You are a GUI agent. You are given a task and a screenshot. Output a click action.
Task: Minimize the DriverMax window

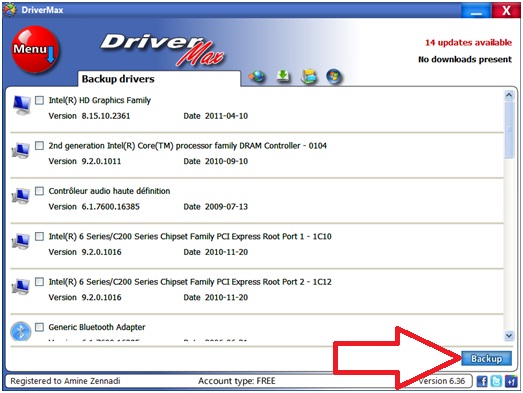pos(476,11)
